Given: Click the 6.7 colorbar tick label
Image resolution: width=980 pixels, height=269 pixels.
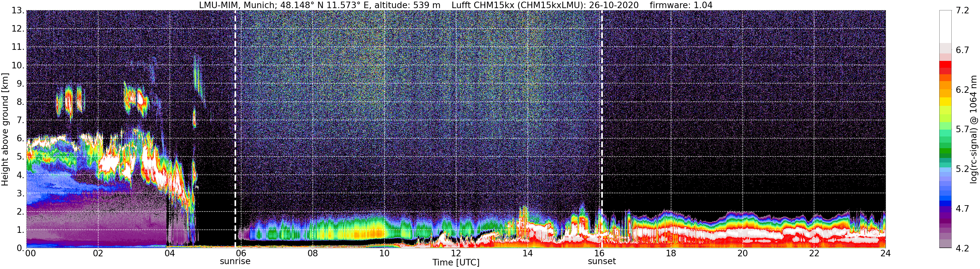Looking at the screenshot, I should click(962, 50).
